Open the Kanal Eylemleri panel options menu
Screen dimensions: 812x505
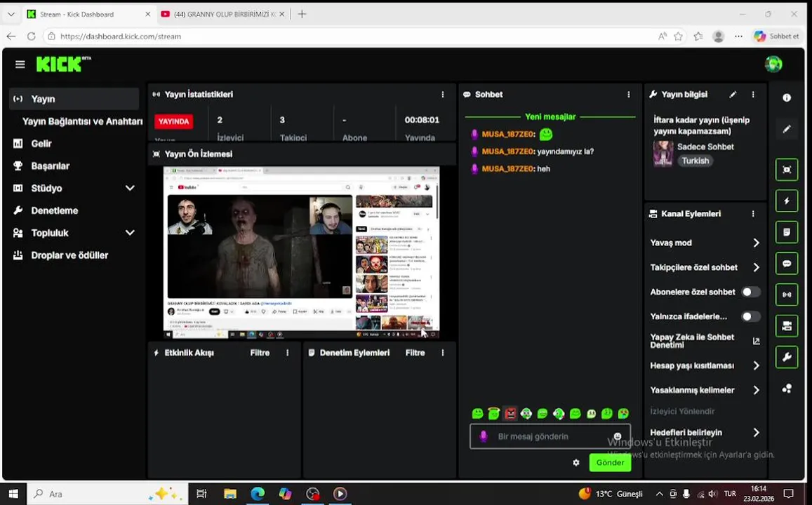[753, 214]
